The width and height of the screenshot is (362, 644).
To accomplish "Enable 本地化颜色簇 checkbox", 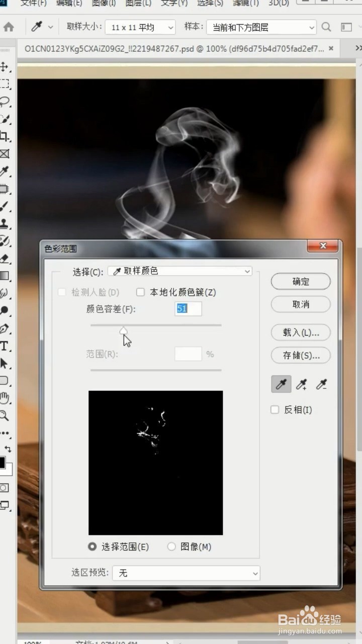I will coord(141,292).
